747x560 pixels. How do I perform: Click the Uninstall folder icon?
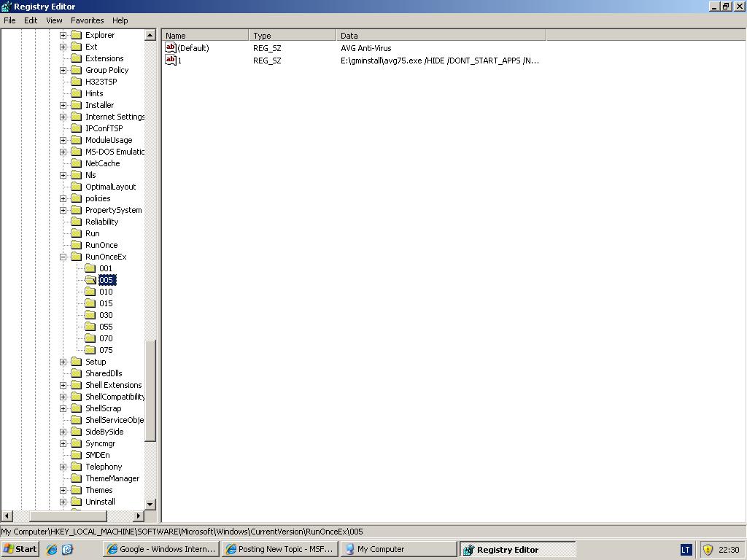(x=76, y=502)
